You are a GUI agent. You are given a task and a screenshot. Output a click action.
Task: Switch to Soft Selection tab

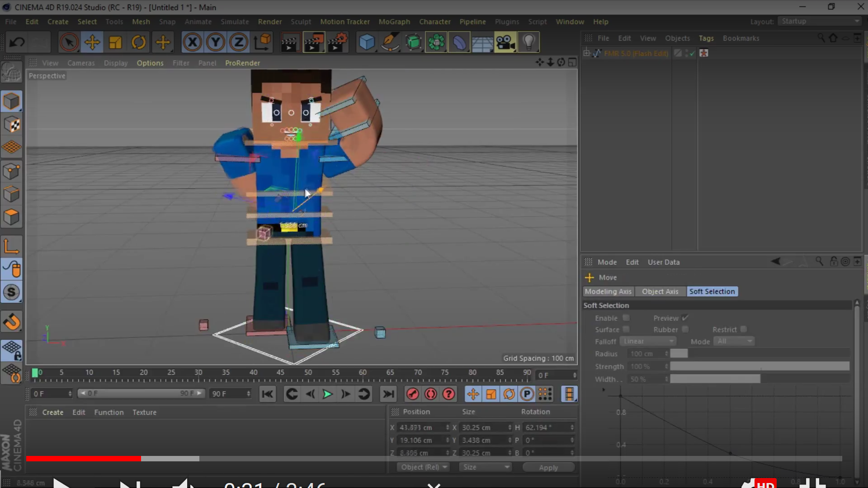(712, 291)
